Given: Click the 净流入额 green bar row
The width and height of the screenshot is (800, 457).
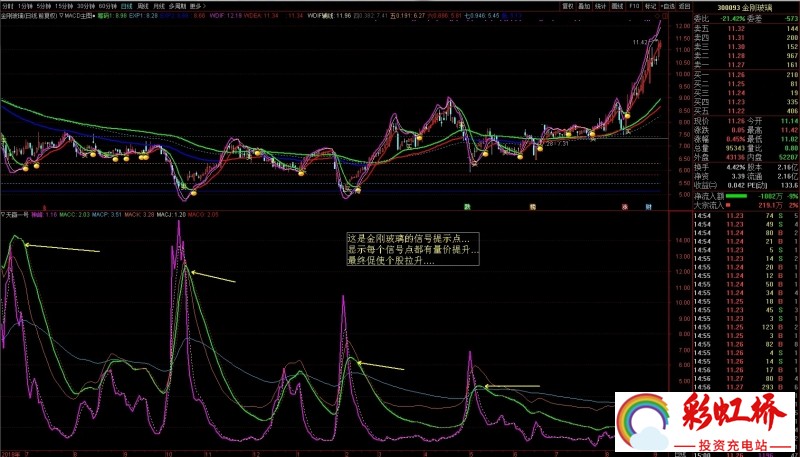Looking at the screenshot, I should (746, 196).
